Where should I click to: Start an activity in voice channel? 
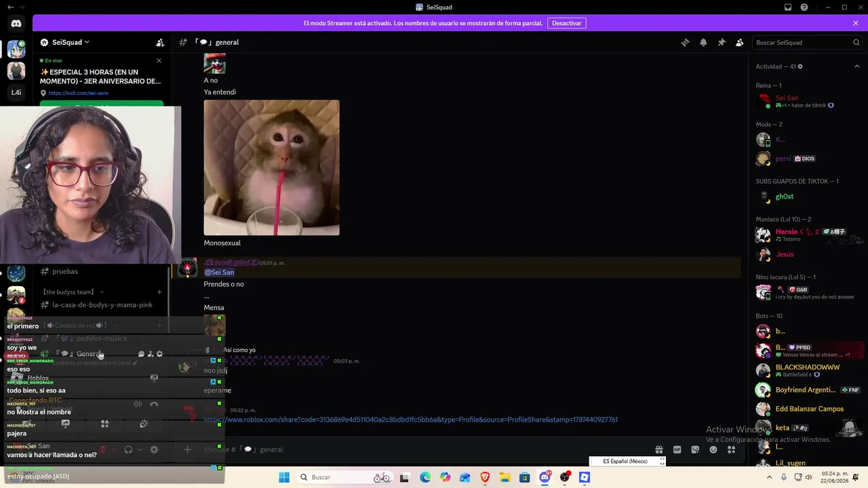pyautogui.click(x=104, y=424)
